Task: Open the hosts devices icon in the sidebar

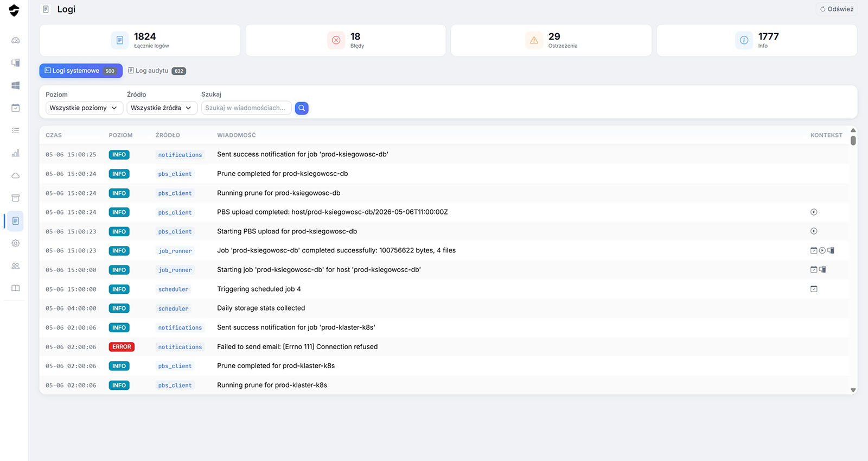Action: coord(16,63)
